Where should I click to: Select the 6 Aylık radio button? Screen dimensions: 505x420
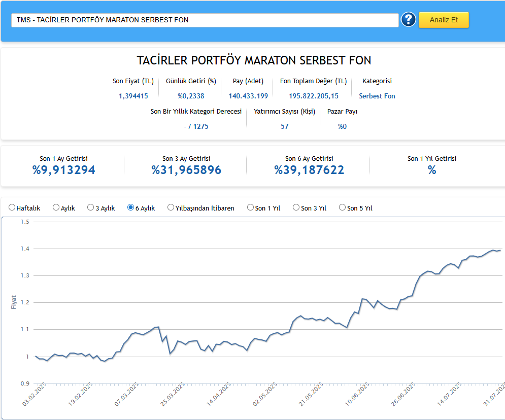point(130,207)
